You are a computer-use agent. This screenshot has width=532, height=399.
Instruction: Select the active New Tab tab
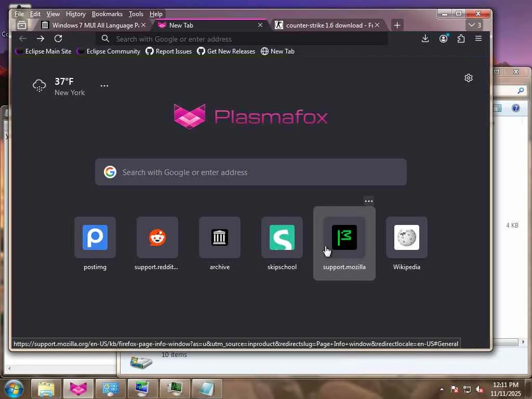(x=210, y=25)
